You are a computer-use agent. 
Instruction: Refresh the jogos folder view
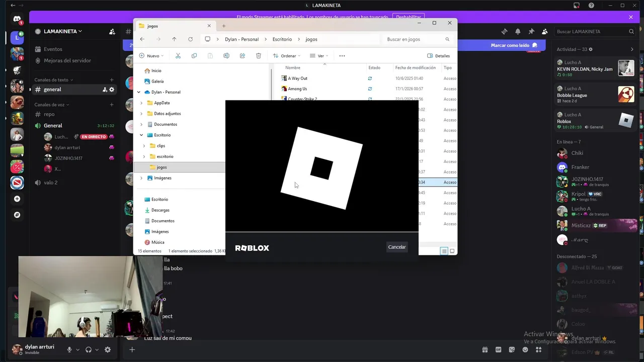pyautogui.click(x=190, y=39)
